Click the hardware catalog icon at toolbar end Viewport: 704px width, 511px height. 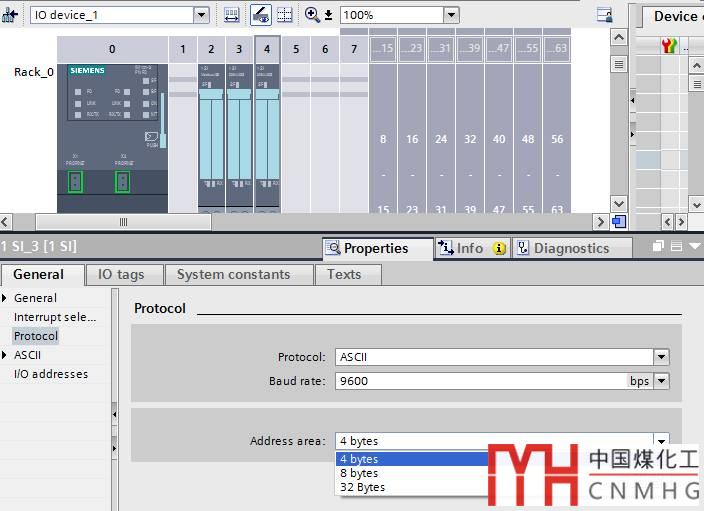tap(605, 15)
